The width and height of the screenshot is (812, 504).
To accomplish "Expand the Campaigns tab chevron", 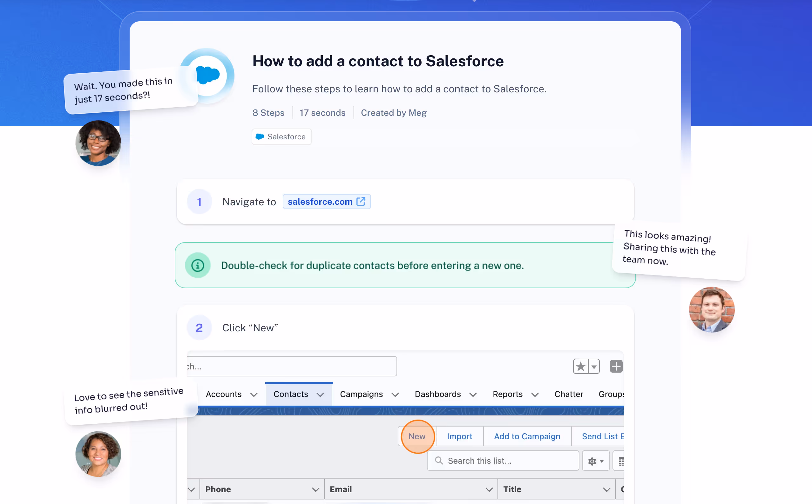I will 395,395.
